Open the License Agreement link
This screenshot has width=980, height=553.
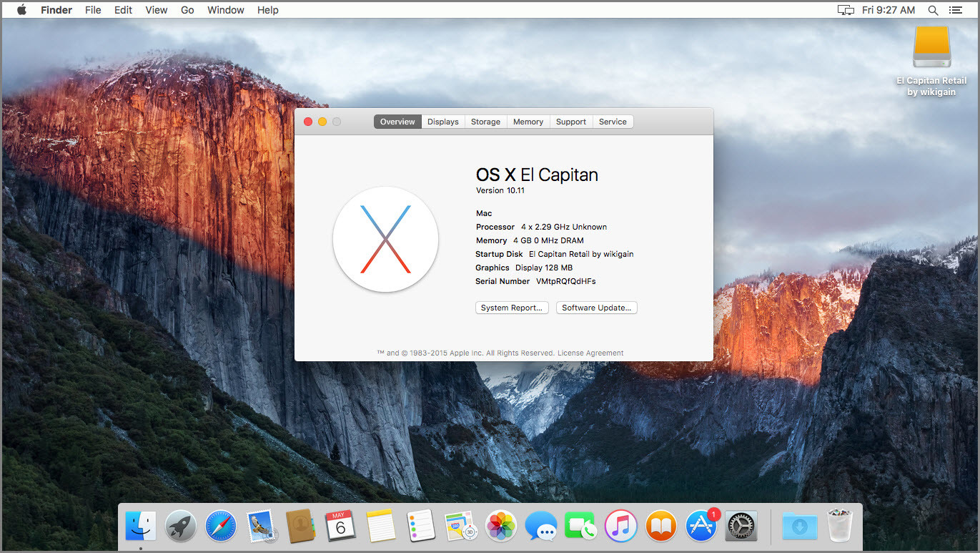(x=590, y=353)
